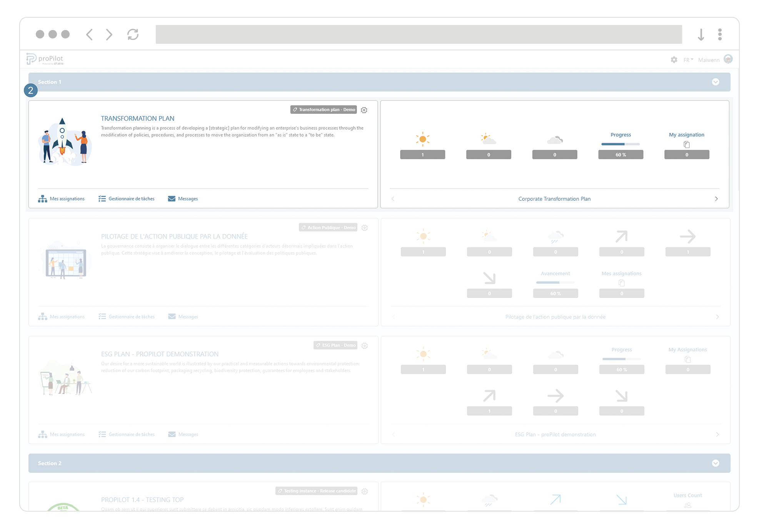759x532 pixels.
Task: Open the FR language dropdown
Action: click(688, 60)
